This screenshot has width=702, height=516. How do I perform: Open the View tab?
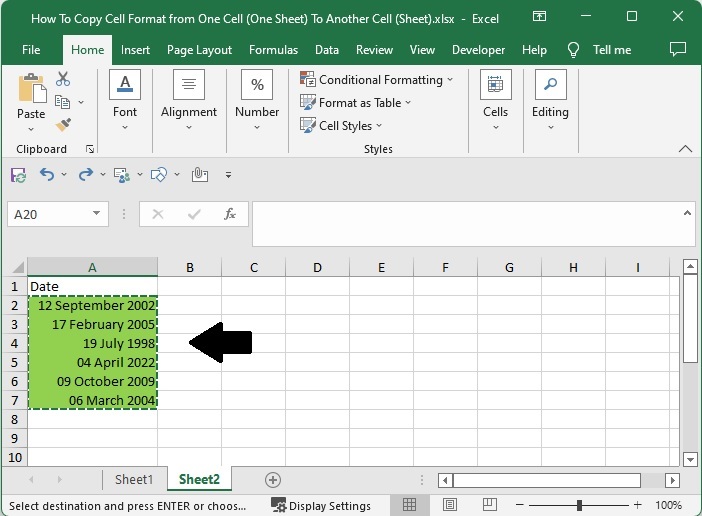coord(422,50)
